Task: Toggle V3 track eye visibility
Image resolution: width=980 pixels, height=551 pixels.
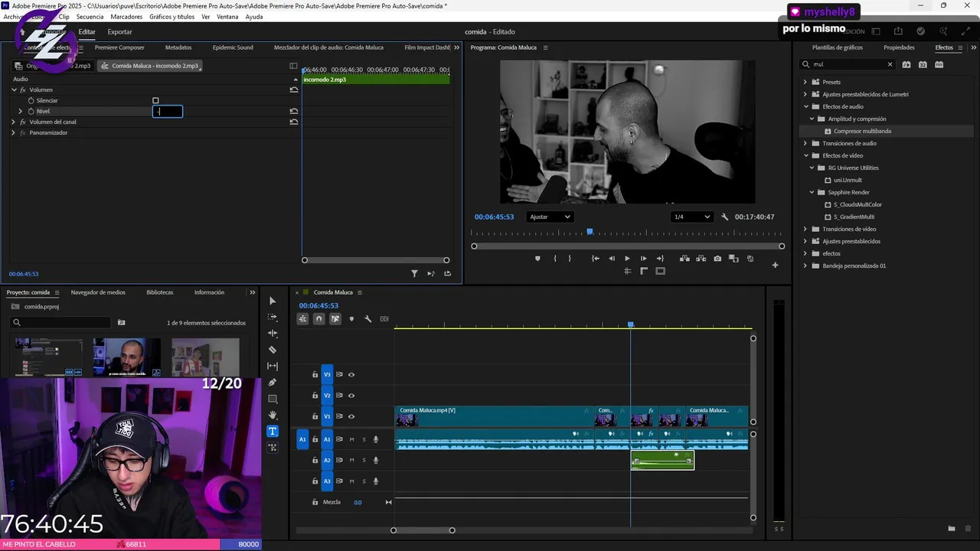Action: coord(351,374)
